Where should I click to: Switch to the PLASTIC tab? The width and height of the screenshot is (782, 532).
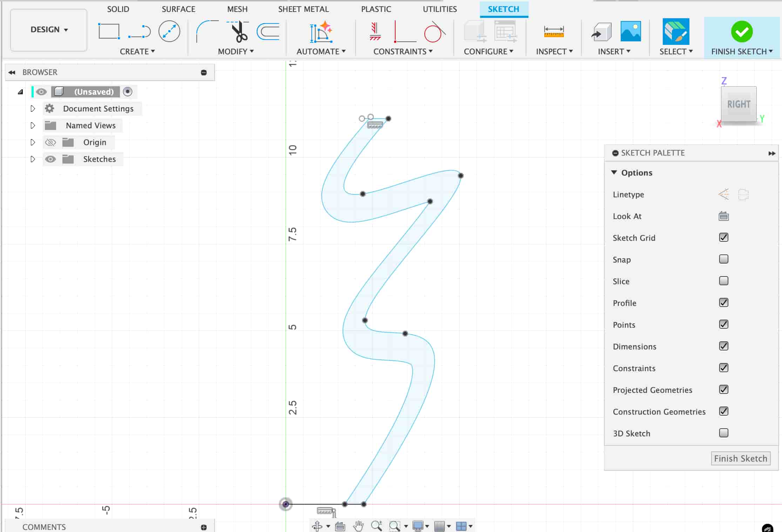pyautogui.click(x=376, y=9)
